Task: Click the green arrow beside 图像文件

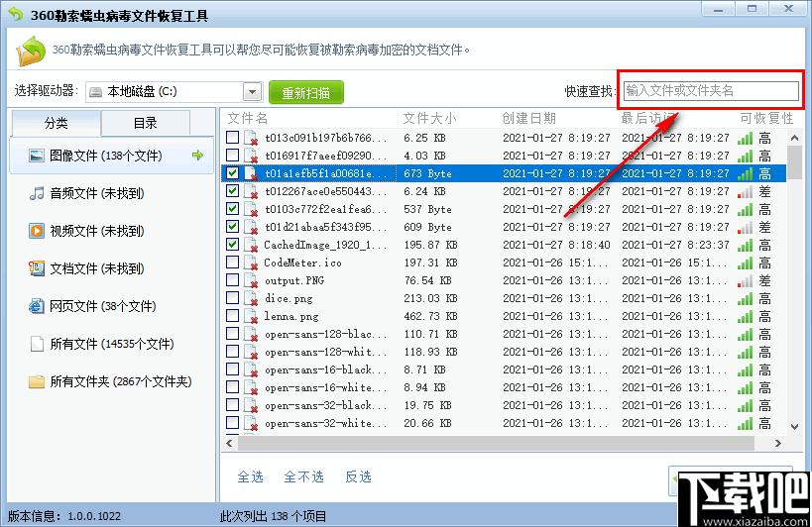Action: [x=197, y=156]
